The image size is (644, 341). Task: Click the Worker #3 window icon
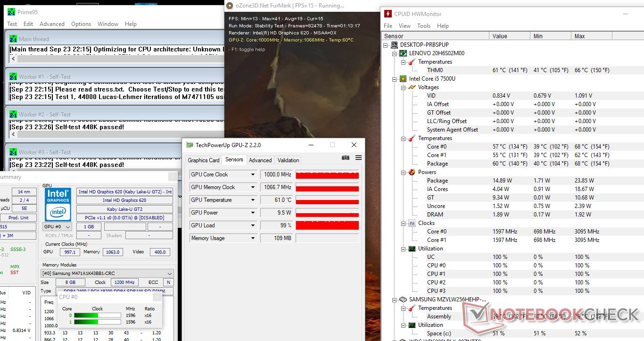(13, 152)
